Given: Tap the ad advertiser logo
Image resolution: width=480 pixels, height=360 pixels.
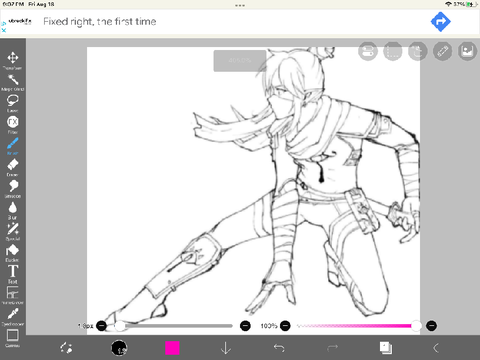Looking at the screenshot, I should coord(20,21).
